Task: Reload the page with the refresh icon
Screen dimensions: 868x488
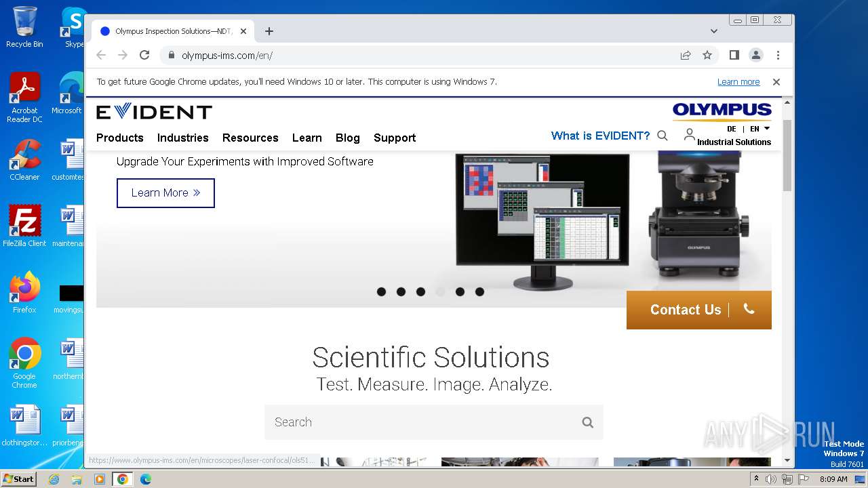Action: (x=144, y=55)
